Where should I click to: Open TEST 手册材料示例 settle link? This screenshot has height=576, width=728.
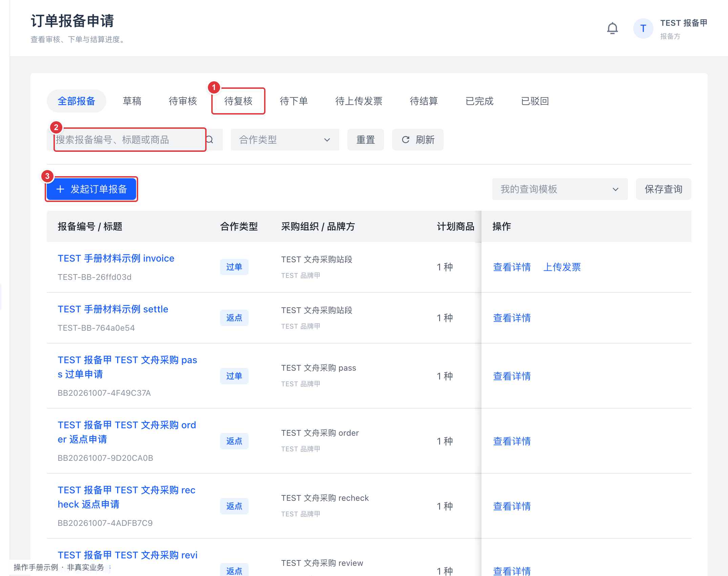(x=113, y=309)
